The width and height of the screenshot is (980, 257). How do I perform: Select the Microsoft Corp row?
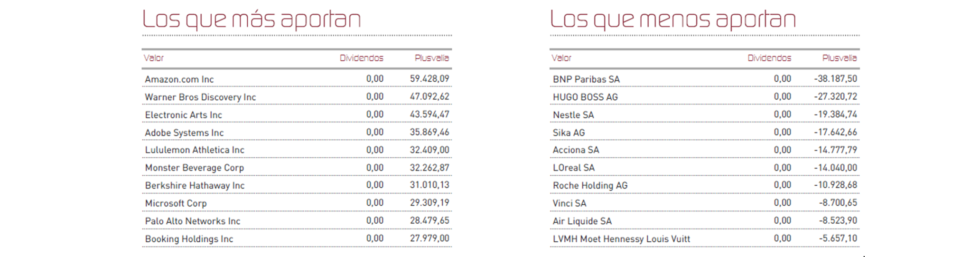pos(176,203)
